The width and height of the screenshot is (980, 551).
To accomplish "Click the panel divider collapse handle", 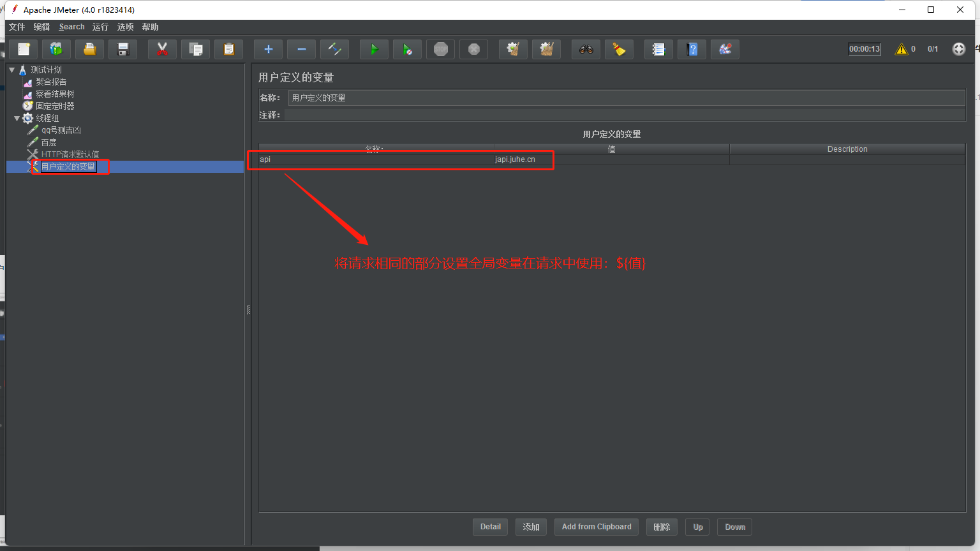I will tap(248, 310).
